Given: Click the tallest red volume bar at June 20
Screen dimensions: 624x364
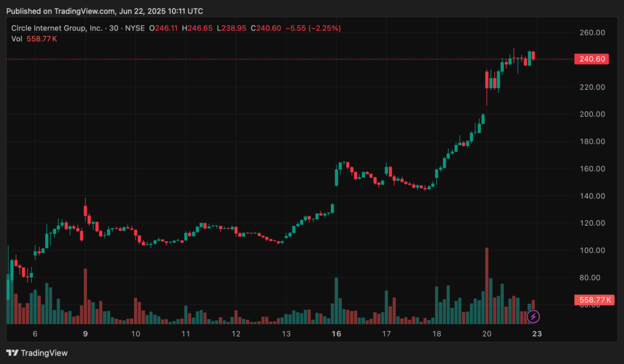Looking at the screenshot, I should coord(487,285).
